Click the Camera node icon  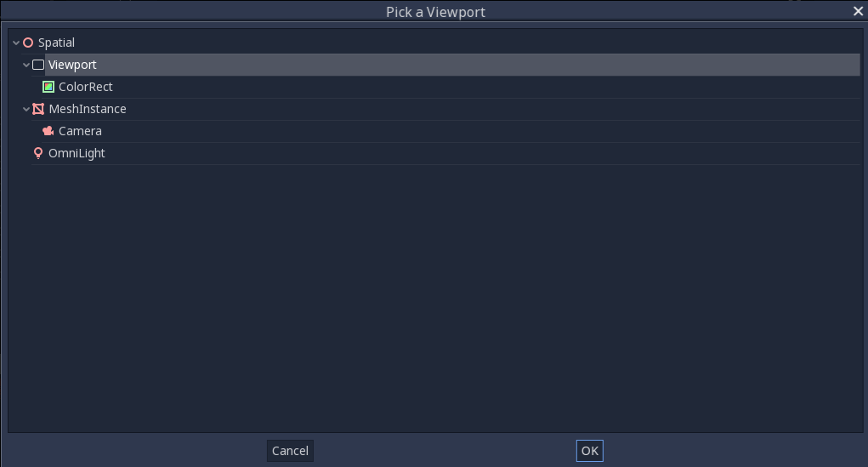tap(48, 131)
